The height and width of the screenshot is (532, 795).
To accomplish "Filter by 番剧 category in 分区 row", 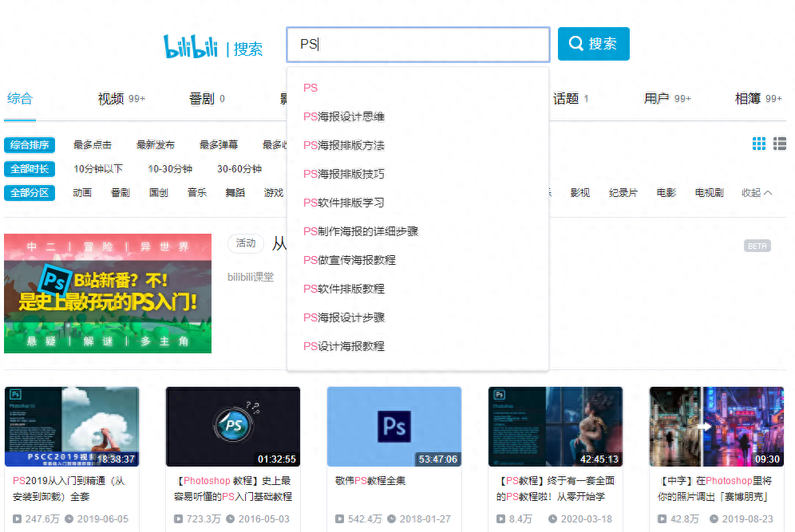I will click(x=121, y=192).
